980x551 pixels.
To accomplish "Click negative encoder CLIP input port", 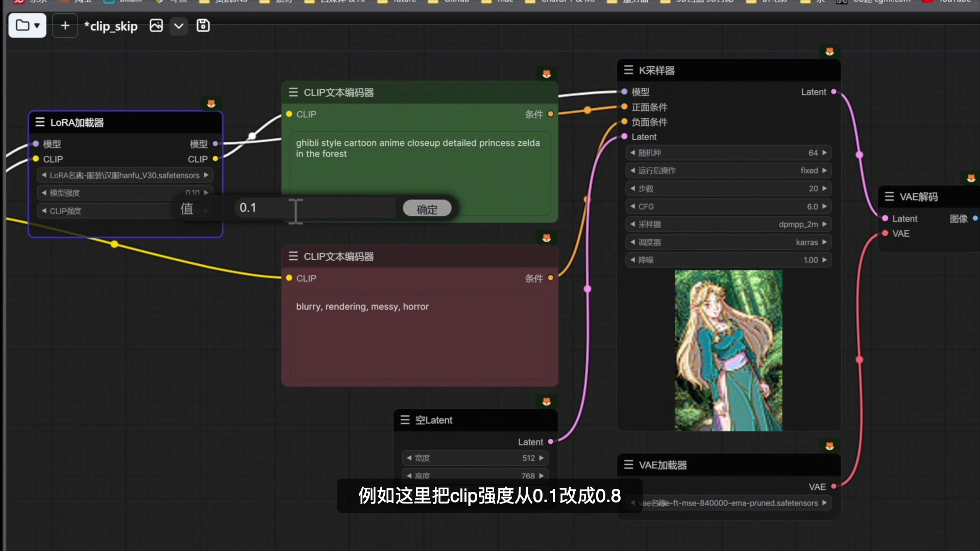I will pos(289,278).
